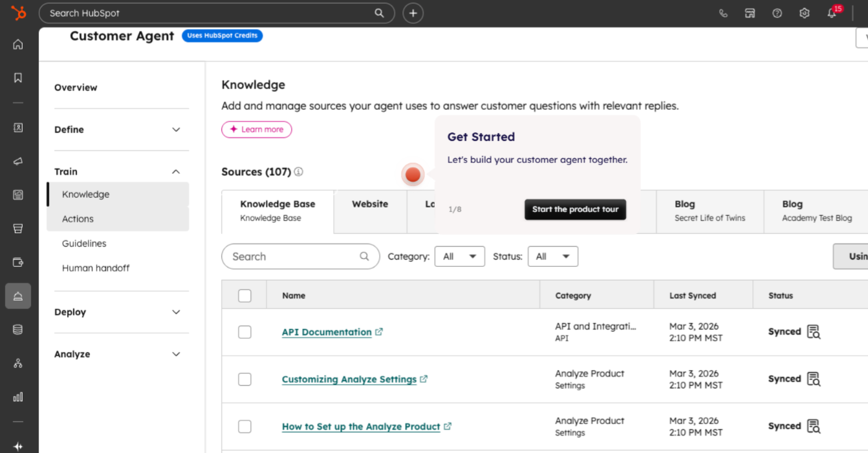This screenshot has height=453, width=868.
Task: Open the marketplace storefront icon
Action: pyautogui.click(x=750, y=13)
